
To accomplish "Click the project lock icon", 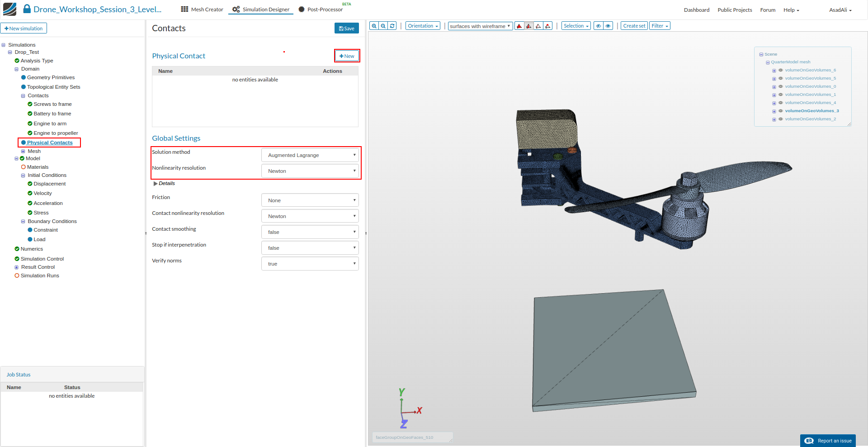I will (27, 9).
